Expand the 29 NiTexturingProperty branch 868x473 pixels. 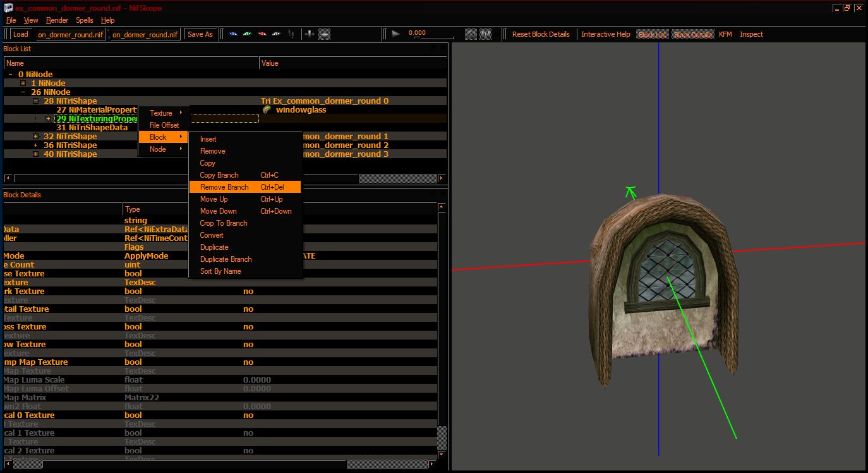pos(48,118)
